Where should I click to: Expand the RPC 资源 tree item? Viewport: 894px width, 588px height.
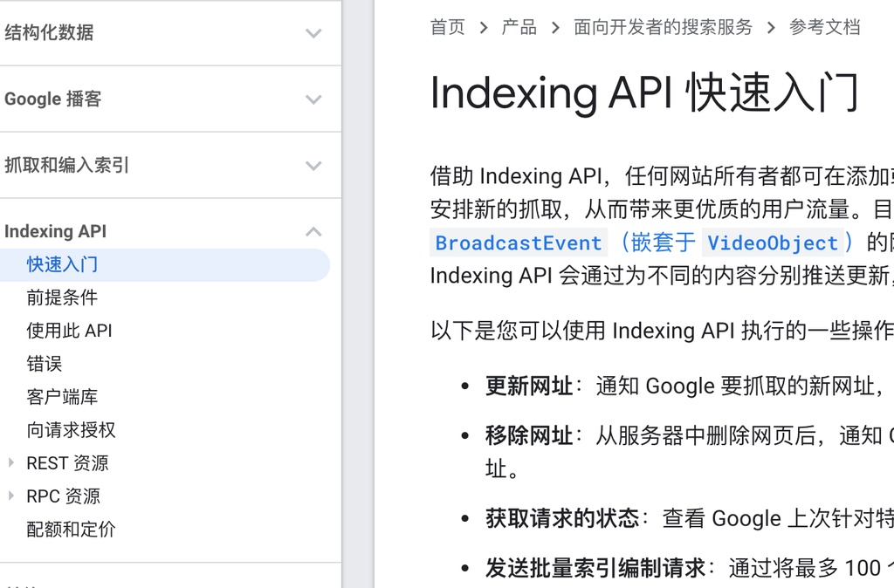point(10,496)
